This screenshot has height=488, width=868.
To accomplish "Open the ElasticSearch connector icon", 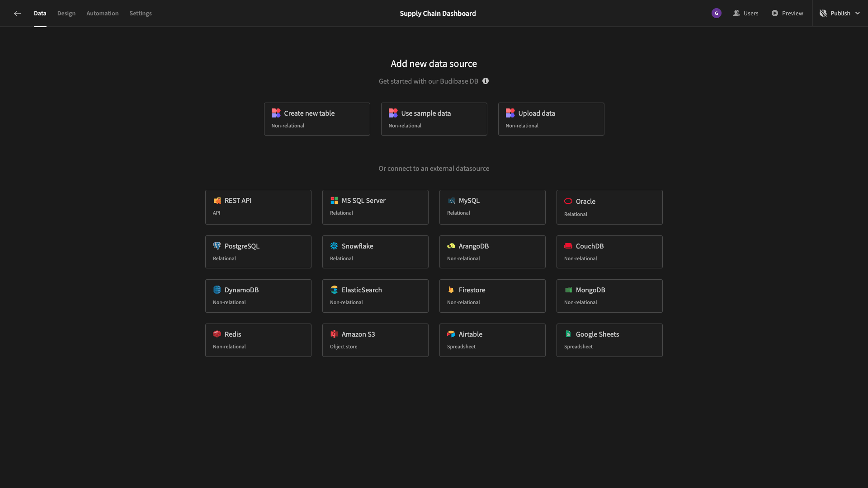I will pos(334,290).
